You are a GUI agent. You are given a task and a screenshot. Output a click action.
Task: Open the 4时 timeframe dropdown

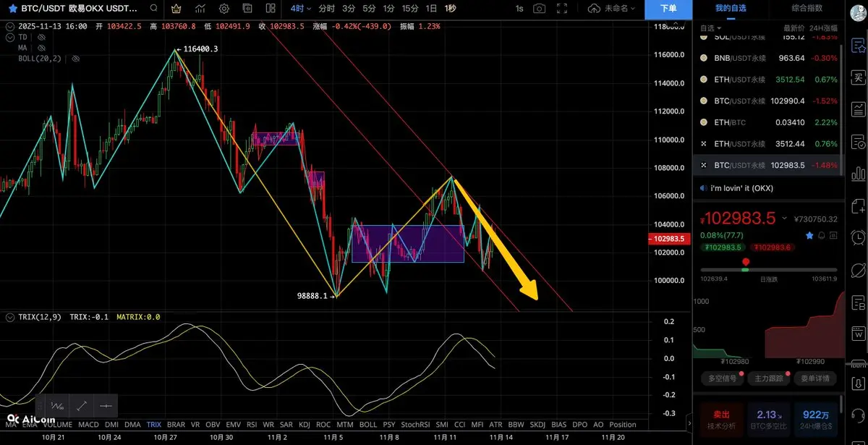(x=301, y=9)
